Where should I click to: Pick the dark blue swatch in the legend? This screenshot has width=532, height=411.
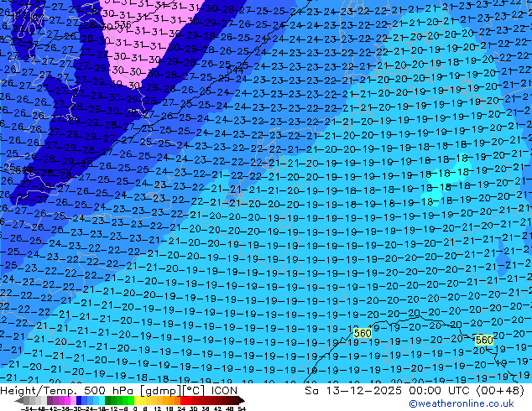(79, 400)
